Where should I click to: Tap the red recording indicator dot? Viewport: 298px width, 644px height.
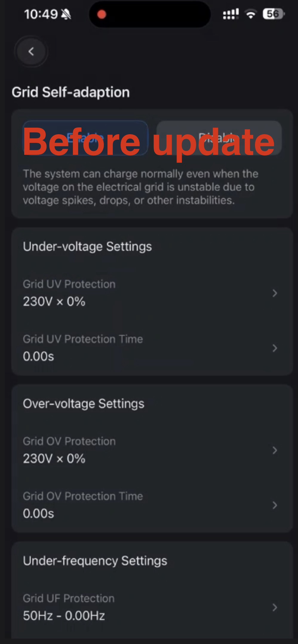click(102, 14)
